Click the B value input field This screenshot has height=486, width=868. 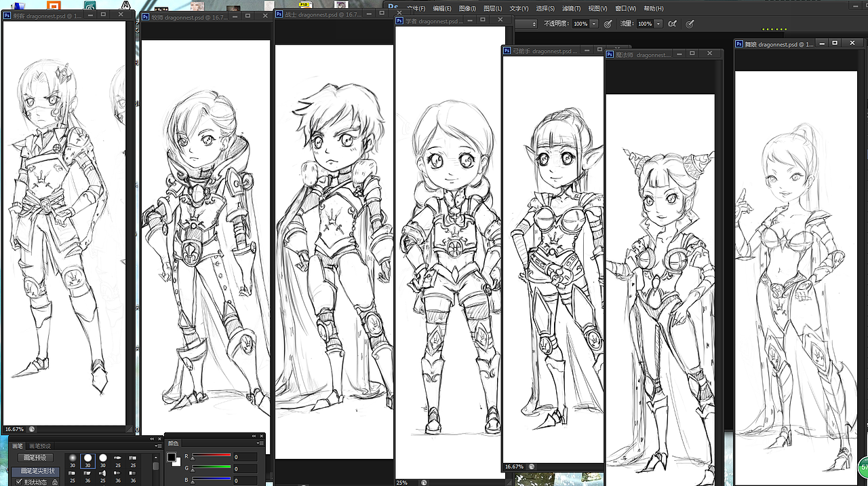(x=245, y=481)
